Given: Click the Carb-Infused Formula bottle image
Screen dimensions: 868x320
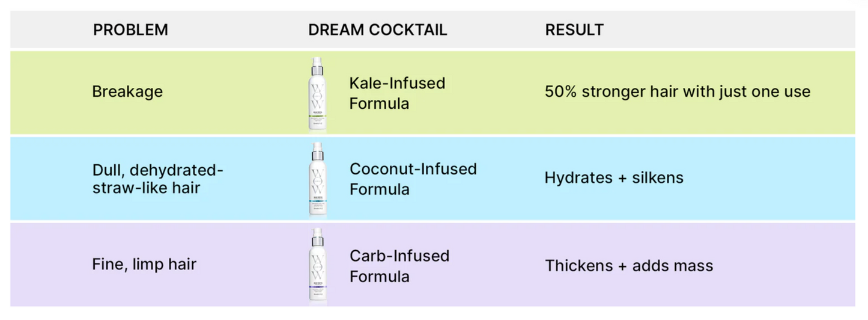Looking at the screenshot, I should [317, 270].
